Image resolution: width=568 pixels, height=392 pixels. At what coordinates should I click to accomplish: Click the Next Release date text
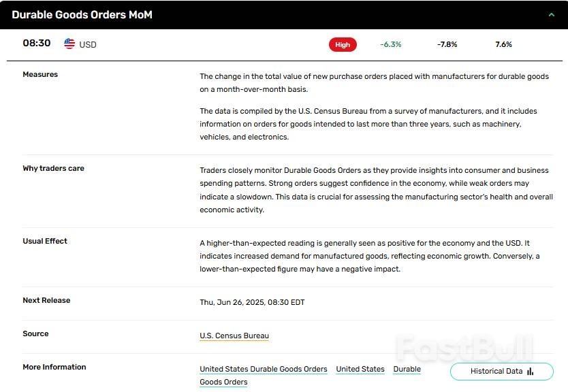[251, 302]
